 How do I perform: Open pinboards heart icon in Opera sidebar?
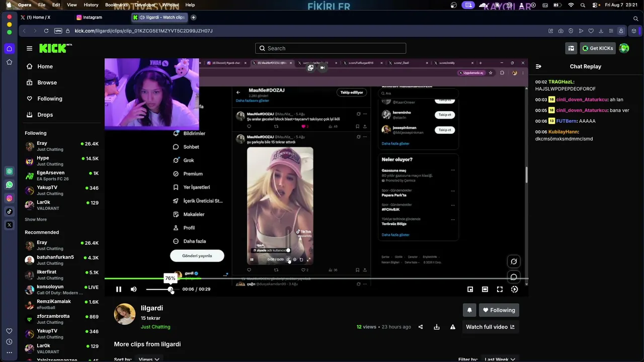point(9,331)
